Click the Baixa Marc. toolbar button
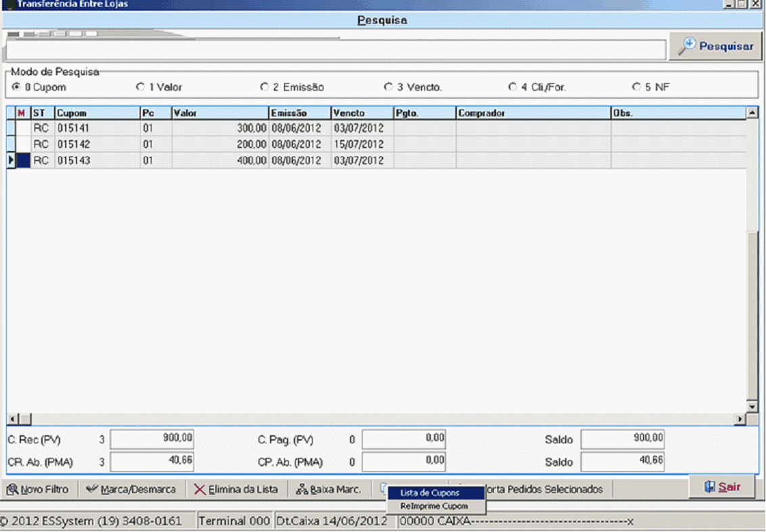This screenshot has height=532, width=766. [329, 489]
